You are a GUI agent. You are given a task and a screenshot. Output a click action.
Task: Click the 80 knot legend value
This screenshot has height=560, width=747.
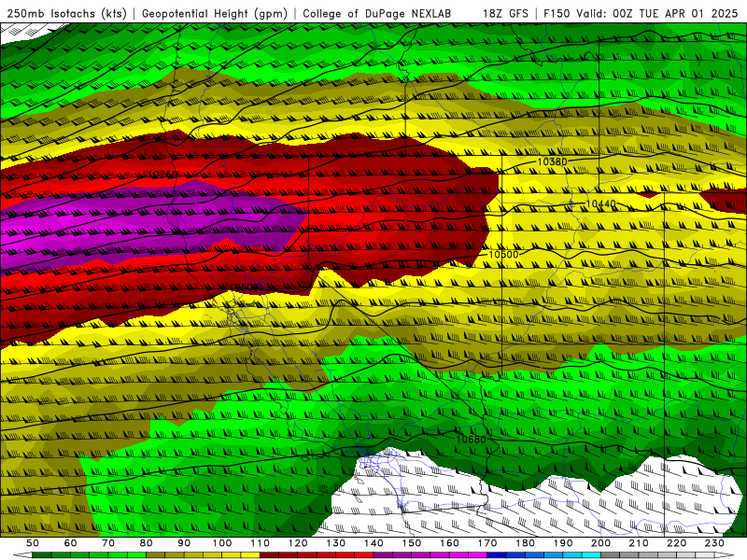point(147,543)
